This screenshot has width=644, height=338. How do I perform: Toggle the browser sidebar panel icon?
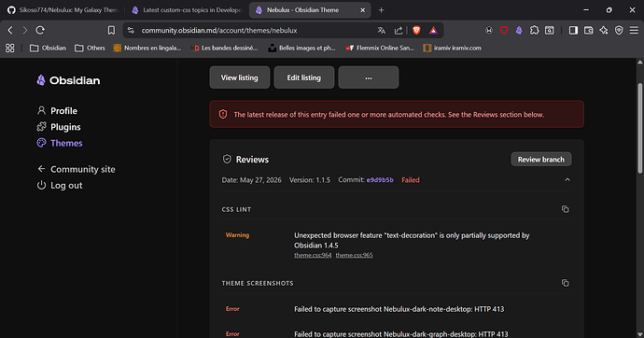click(x=573, y=30)
